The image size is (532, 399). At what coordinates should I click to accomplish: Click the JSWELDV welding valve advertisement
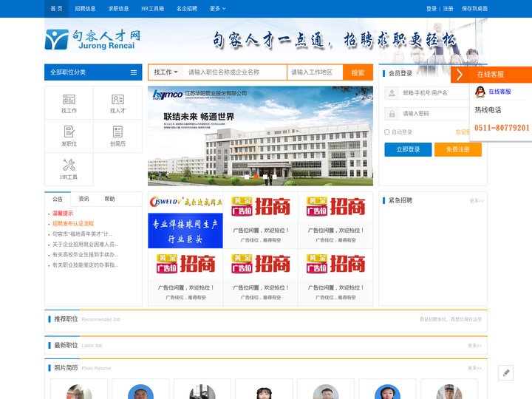pos(185,220)
